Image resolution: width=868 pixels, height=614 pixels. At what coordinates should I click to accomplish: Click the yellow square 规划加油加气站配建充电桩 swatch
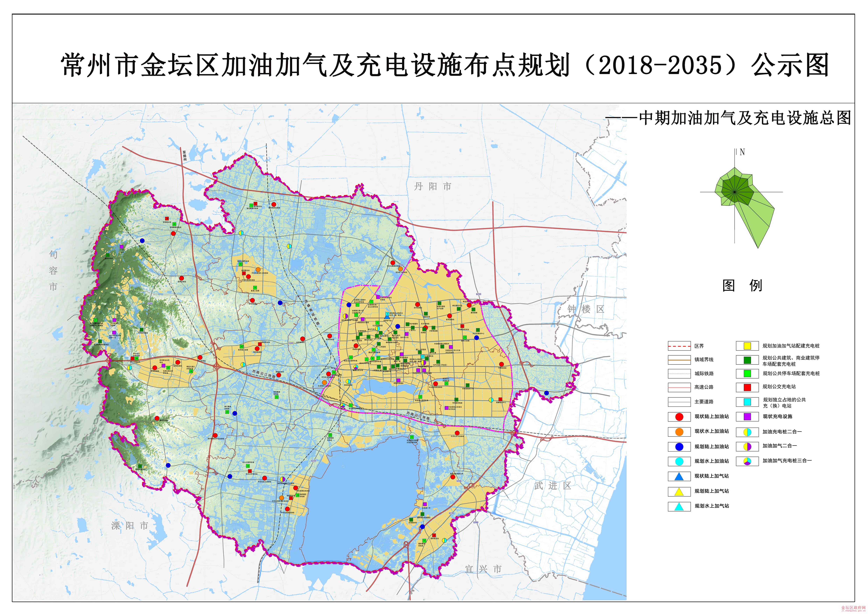click(x=747, y=346)
